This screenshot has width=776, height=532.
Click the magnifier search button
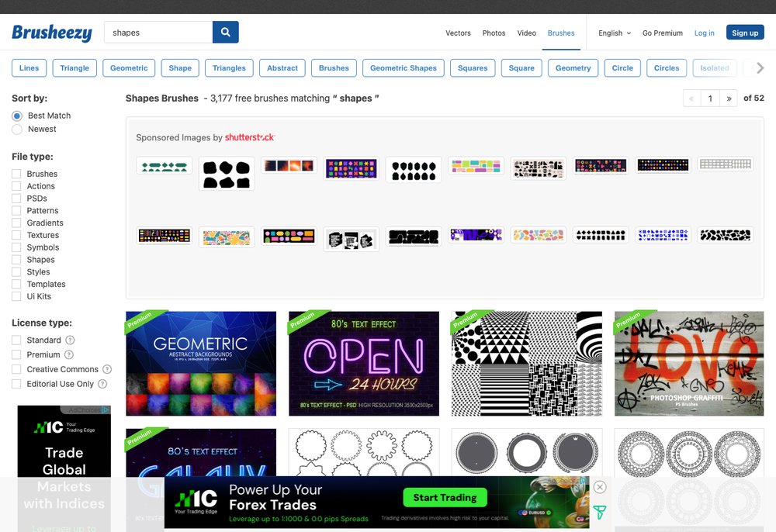pyautogui.click(x=225, y=32)
